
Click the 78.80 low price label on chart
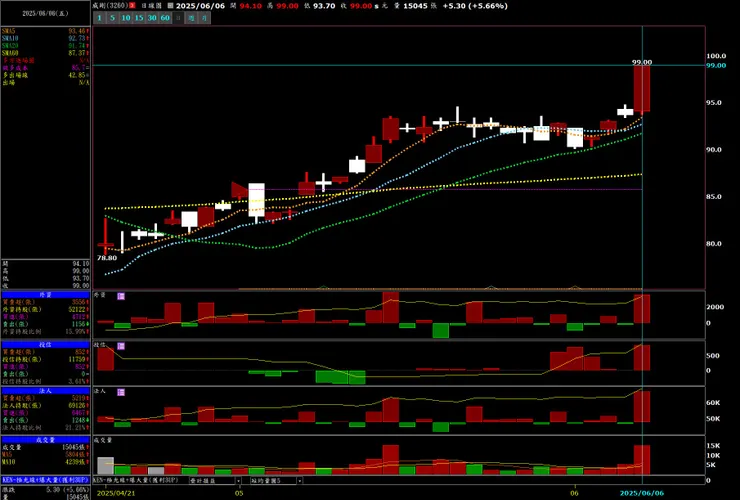point(107,258)
